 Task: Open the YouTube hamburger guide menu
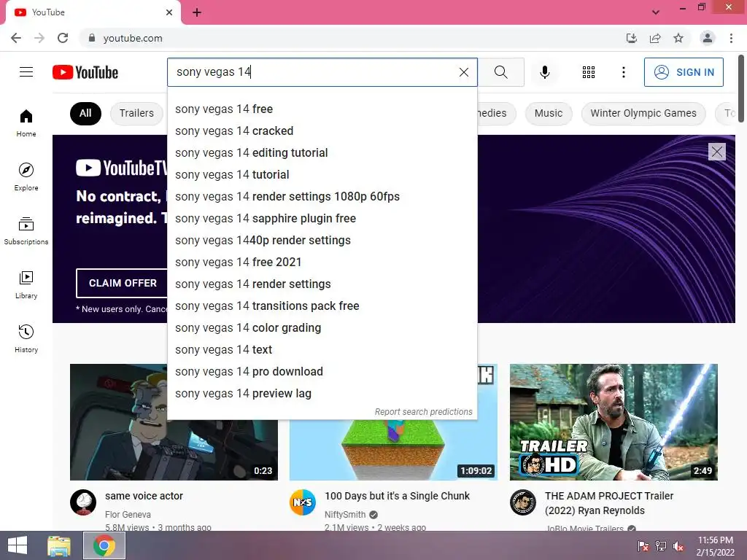click(x=26, y=72)
